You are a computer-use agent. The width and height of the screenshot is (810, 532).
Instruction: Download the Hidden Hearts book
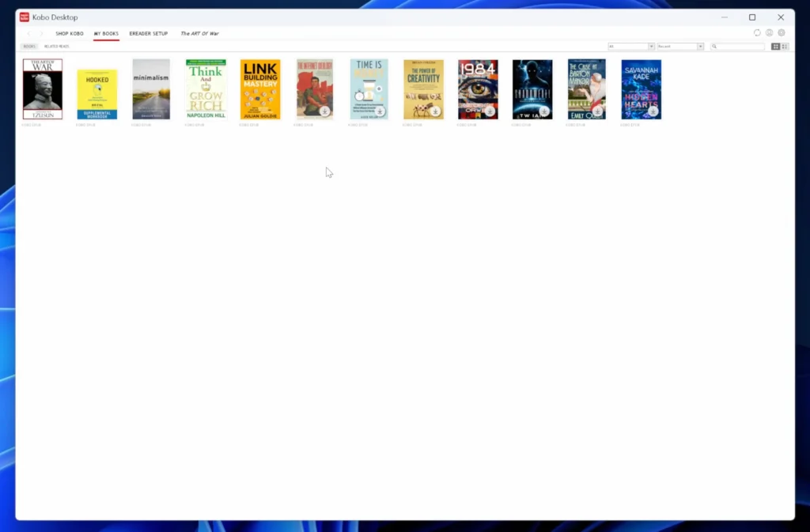[653, 111]
